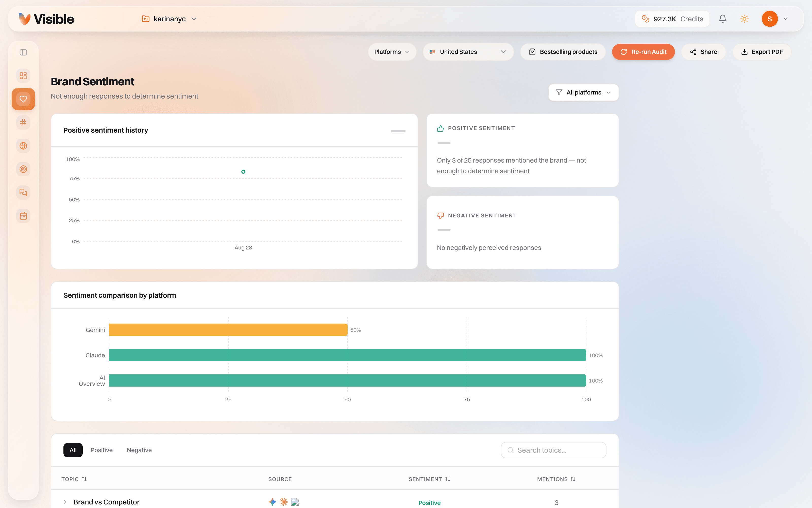Click the Share button

703,52
